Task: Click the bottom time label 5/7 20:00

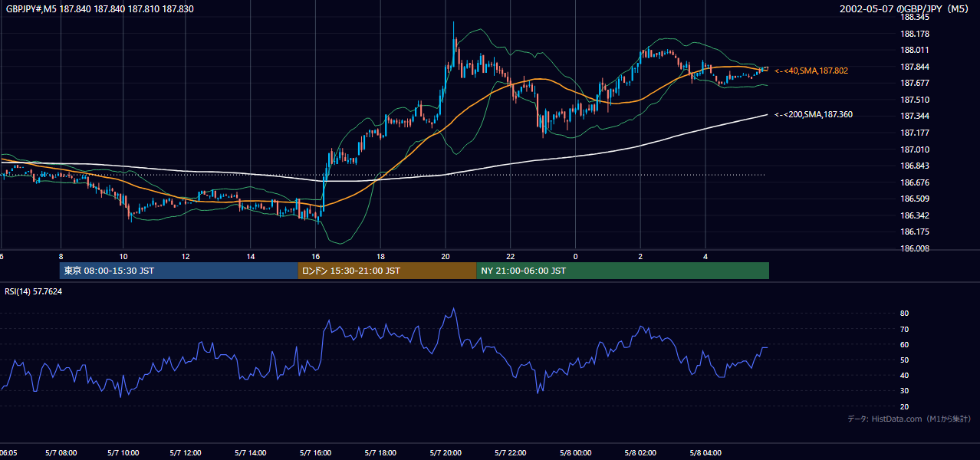Action: (x=445, y=453)
